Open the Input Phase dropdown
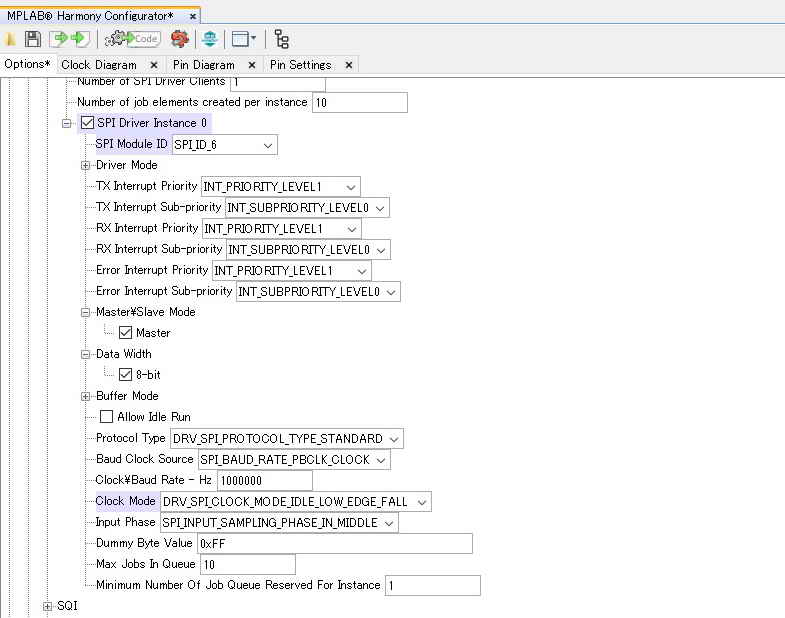The image size is (785, 618). [x=279, y=523]
